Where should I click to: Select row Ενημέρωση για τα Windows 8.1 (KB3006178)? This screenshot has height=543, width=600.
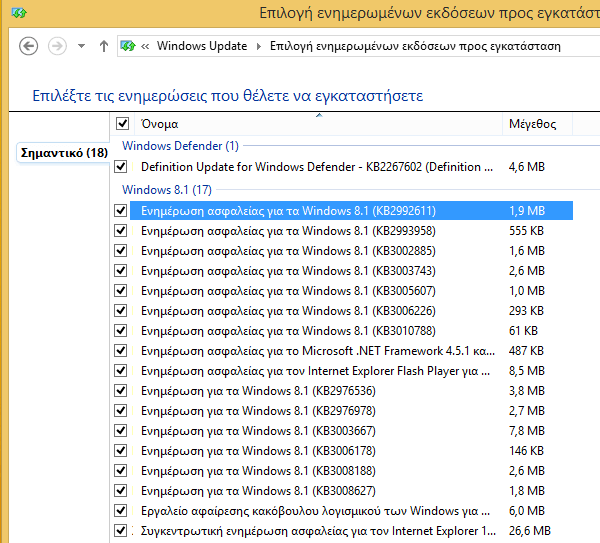[x=351, y=451]
